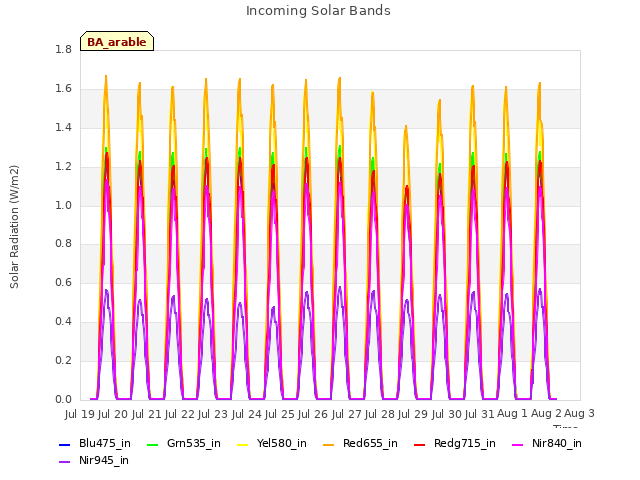Click the Jul 31 x-axis date label
Image resolution: width=640 pixels, height=480 pixels.
[x=480, y=414]
